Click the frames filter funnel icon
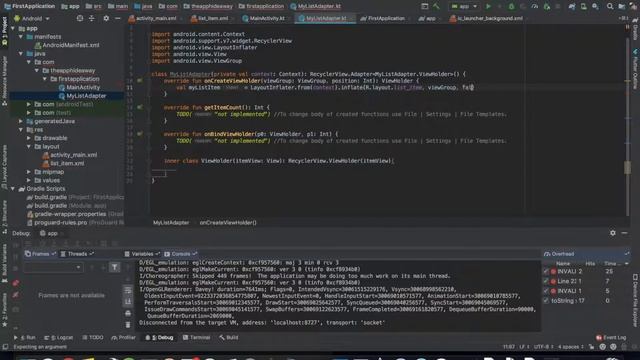Screen dimensions: 640x360 pyautogui.click(x=115, y=267)
